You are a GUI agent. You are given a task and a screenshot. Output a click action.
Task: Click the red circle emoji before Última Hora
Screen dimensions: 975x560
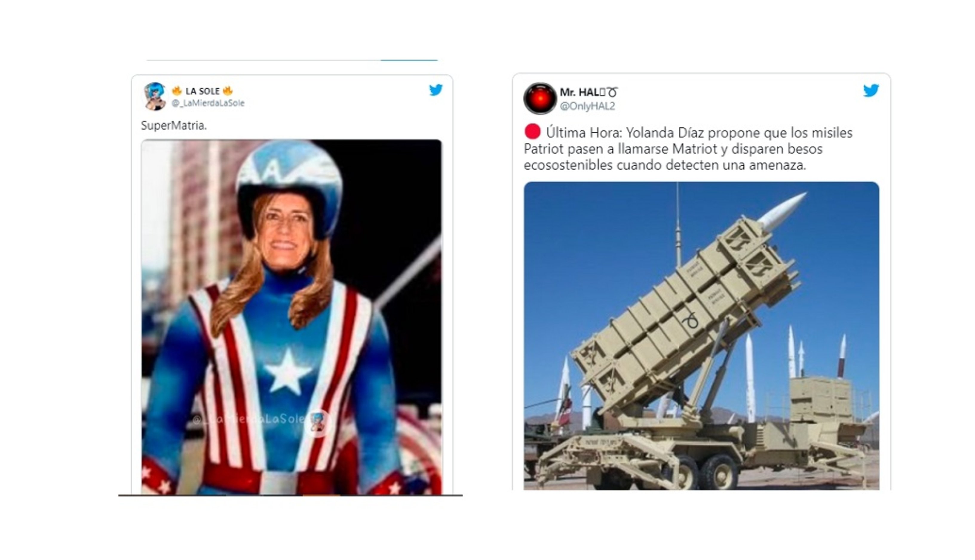click(x=533, y=132)
